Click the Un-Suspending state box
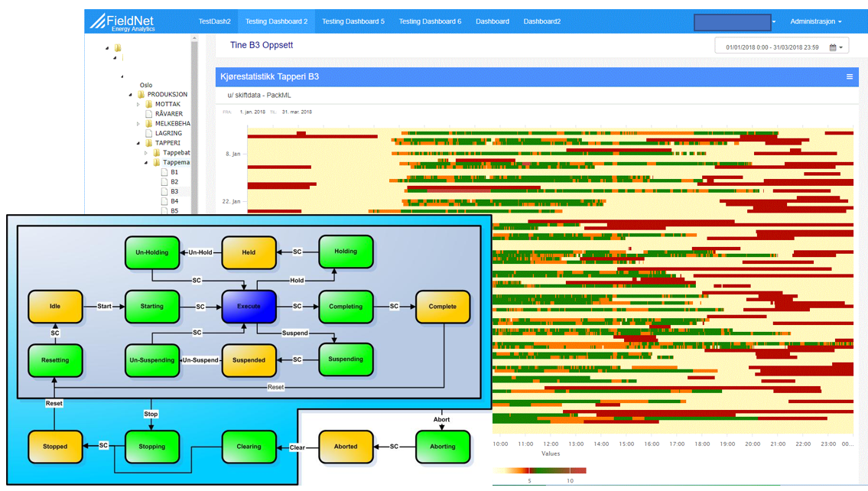The width and height of the screenshot is (868, 491). pyautogui.click(x=151, y=360)
